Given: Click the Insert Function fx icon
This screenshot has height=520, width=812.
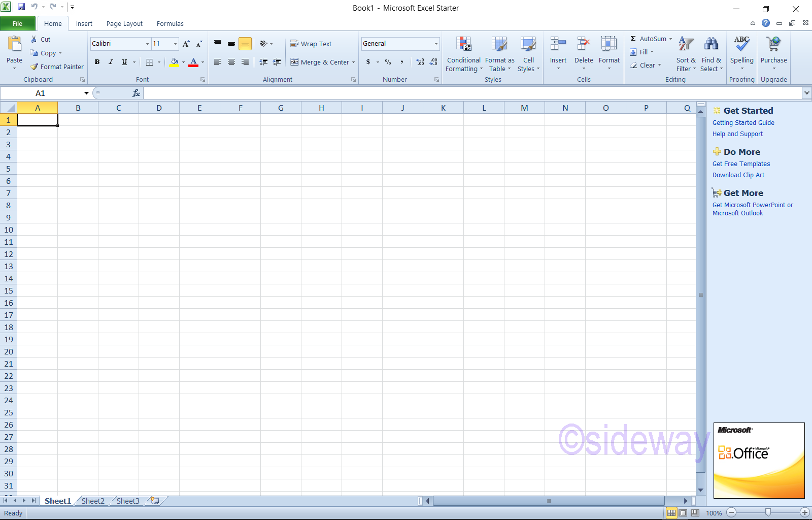Looking at the screenshot, I should 136,93.
